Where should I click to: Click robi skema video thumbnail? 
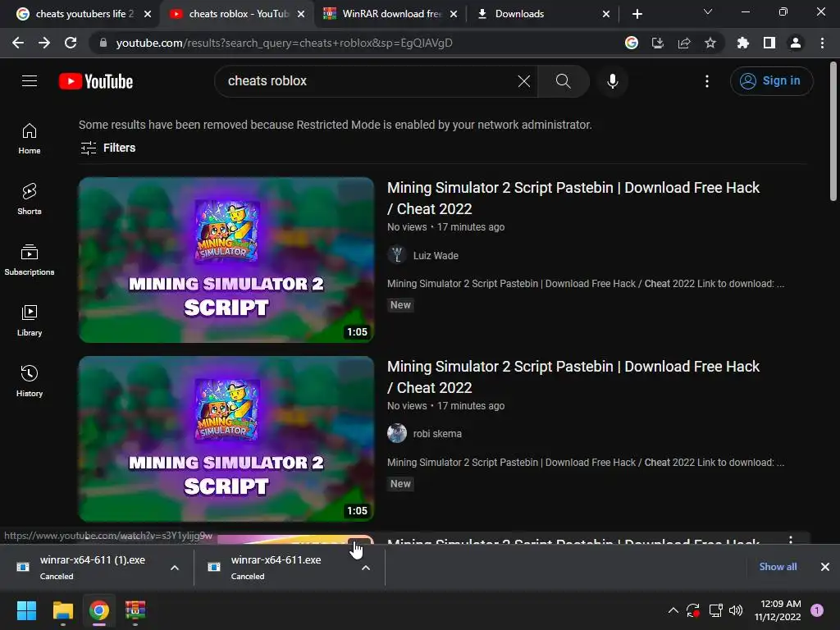226,439
